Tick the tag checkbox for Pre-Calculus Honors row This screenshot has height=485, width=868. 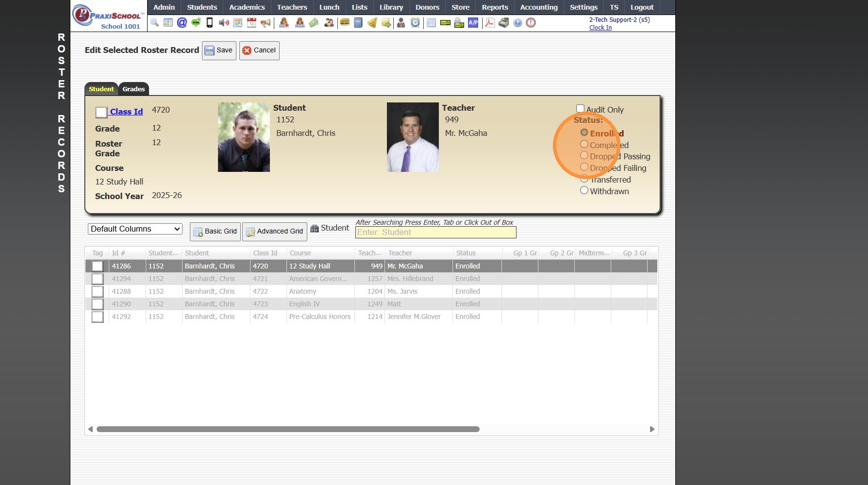pyautogui.click(x=98, y=317)
